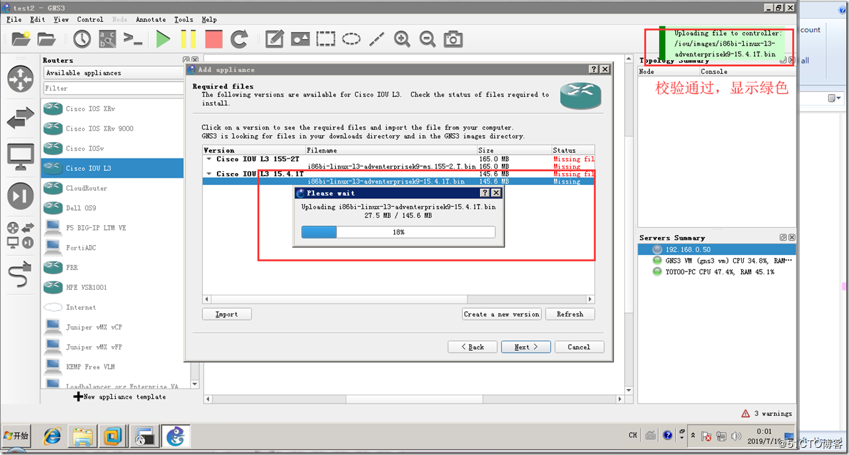The image size is (849, 455).
Task: Click New appliance template link
Action: [120, 396]
